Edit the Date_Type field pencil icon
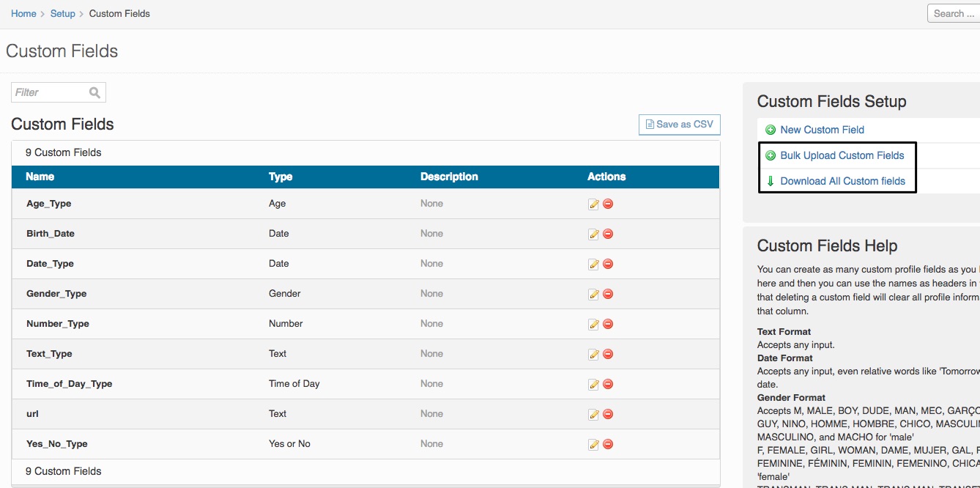The height and width of the screenshot is (488, 980). pyautogui.click(x=594, y=264)
